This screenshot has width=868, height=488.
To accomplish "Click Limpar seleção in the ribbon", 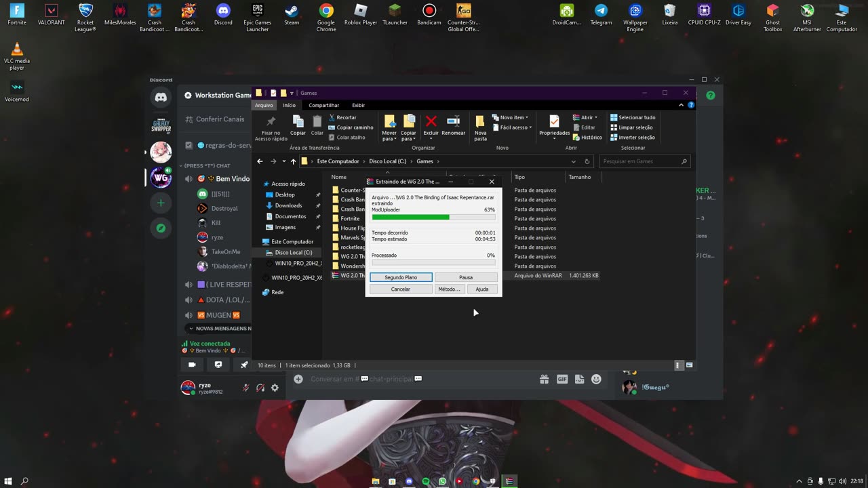I will point(631,127).
